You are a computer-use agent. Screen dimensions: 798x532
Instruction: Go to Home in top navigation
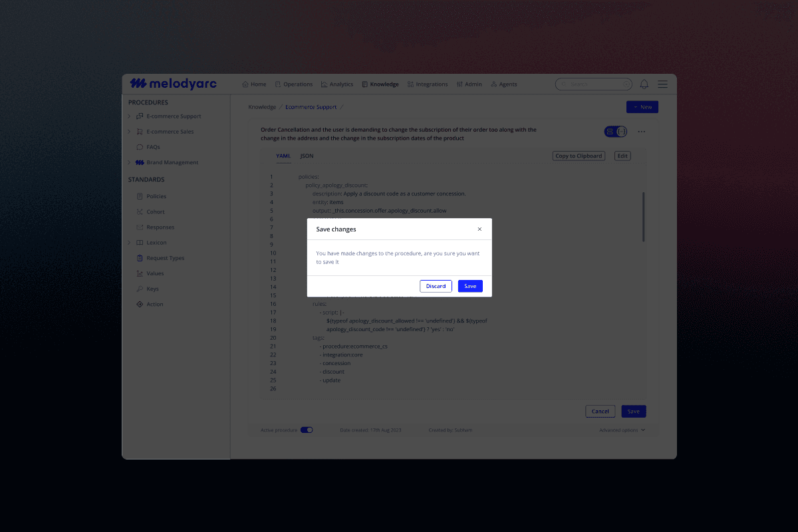255,84
